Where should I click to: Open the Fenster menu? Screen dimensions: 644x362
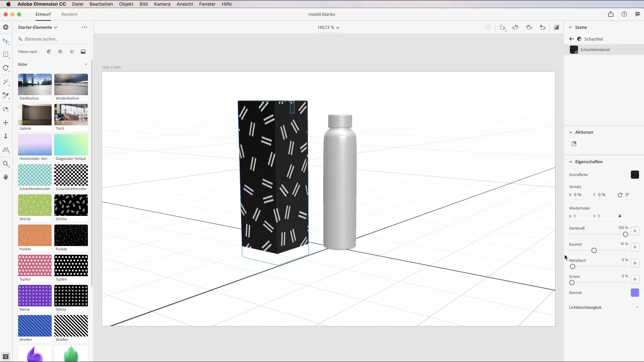click(207, 4)
